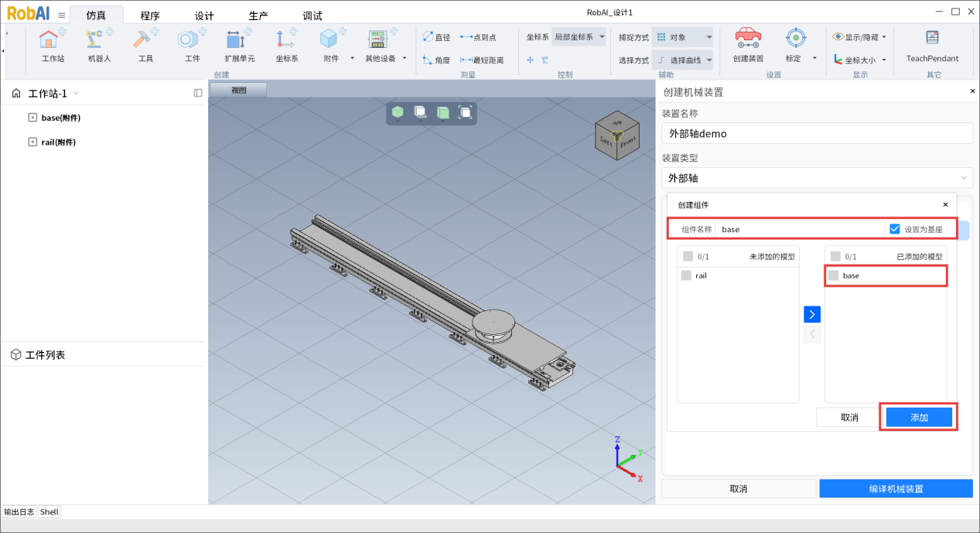Open TeachPendant
The image size is (980, 533).
(x=932, y=45)
